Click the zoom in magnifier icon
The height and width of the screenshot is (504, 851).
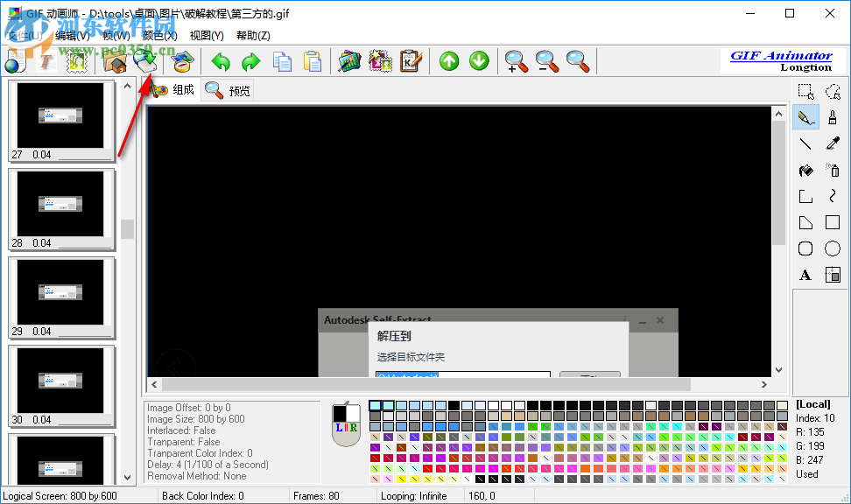click(x=517, y=62)
